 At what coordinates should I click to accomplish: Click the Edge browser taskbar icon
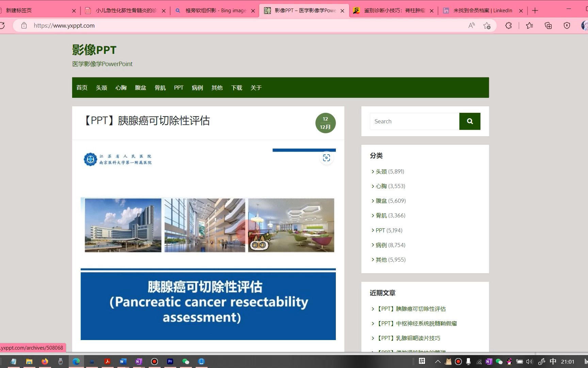[76, 362]
